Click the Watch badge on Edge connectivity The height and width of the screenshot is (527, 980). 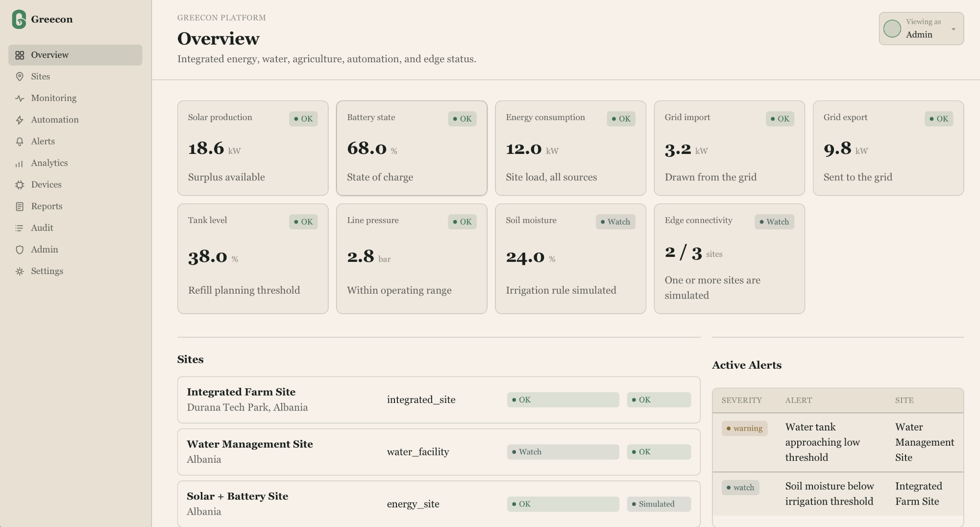774,222
